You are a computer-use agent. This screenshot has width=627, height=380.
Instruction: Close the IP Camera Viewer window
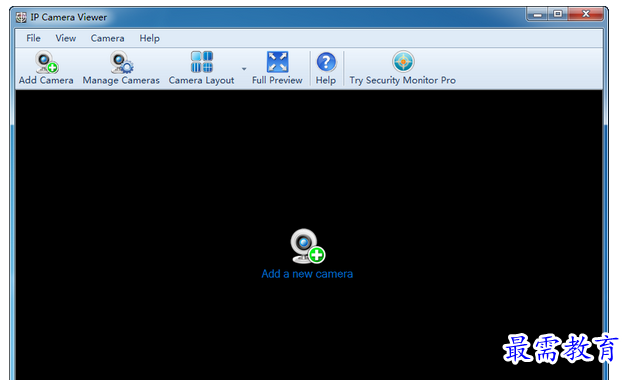(x=586, y=14)
